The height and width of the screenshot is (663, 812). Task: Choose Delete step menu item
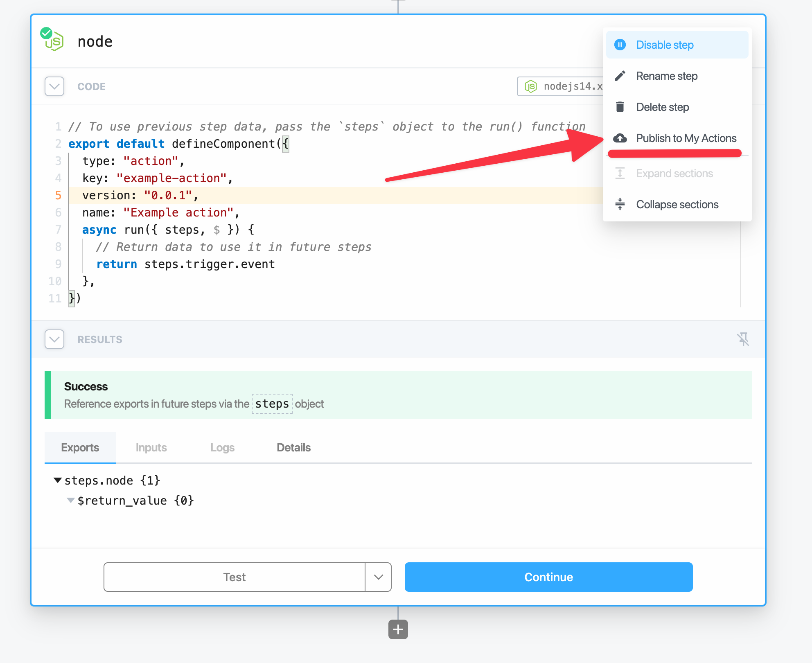[677, 107]
